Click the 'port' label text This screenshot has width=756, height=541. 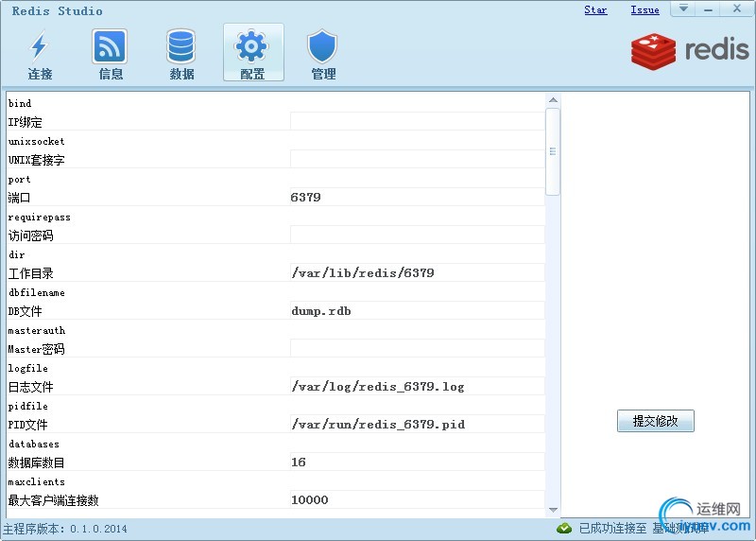(x=19, y=180)
